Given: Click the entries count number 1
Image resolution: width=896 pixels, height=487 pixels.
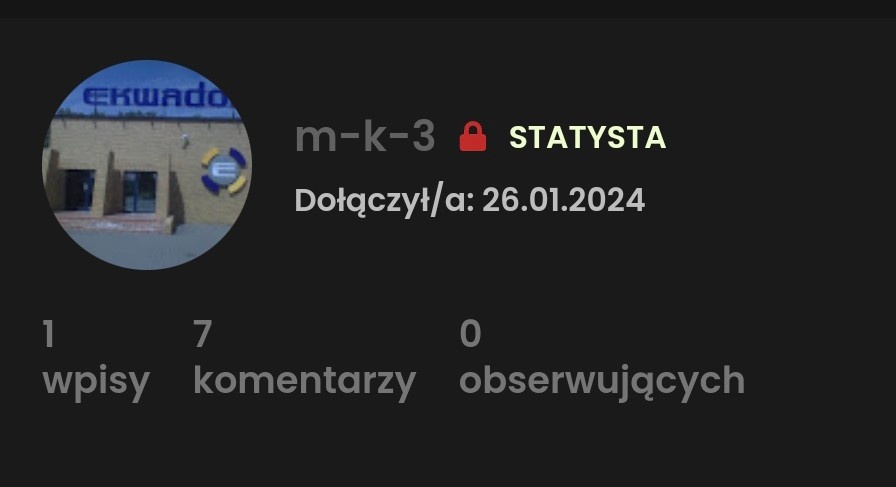Looking at the screenshot, I should [x=49, y=334].
